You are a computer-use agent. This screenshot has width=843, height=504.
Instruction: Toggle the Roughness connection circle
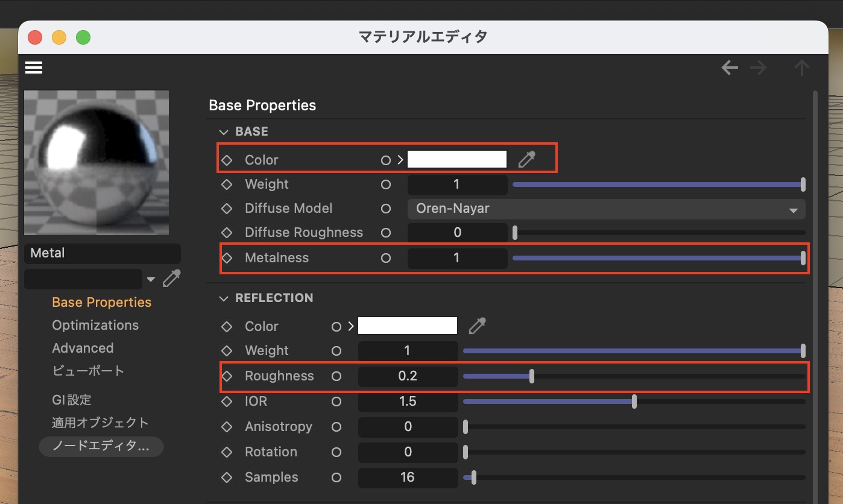[x=336, y=376]
